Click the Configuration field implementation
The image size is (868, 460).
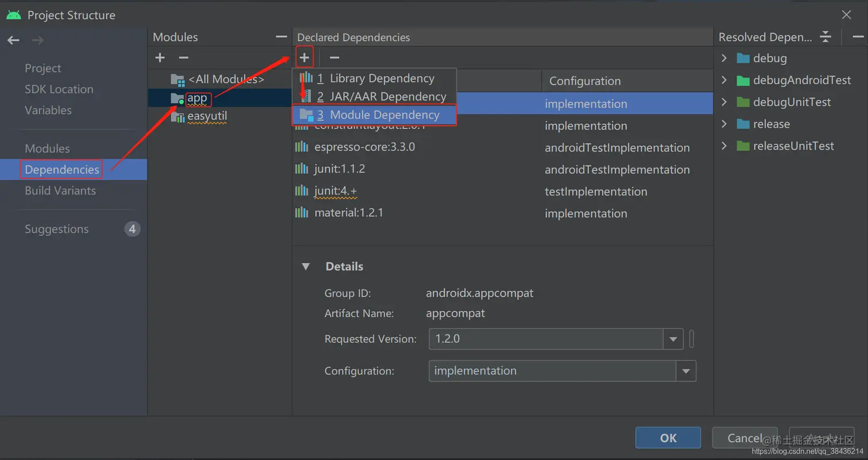[x=552, y=371]
